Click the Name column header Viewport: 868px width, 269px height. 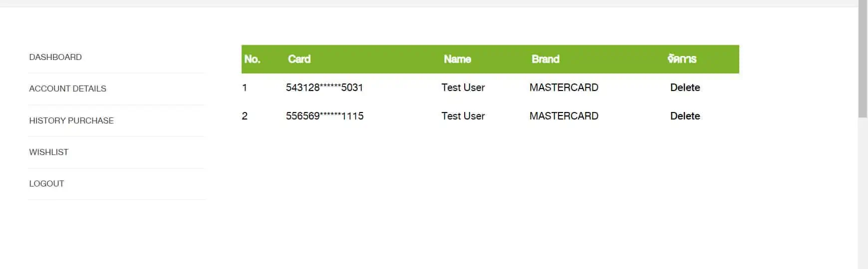coord(457,59)
